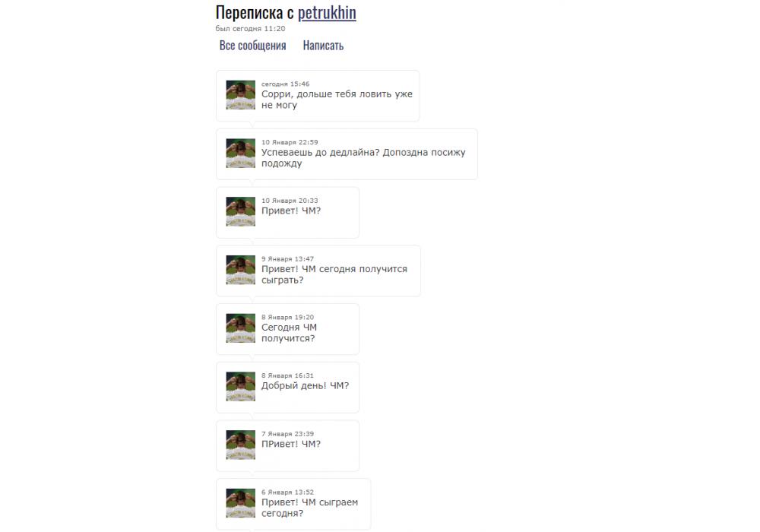Click avatar in 8 Января 19:20 message
This screenshot has width=760, height=532.
[x=240, y=328]
